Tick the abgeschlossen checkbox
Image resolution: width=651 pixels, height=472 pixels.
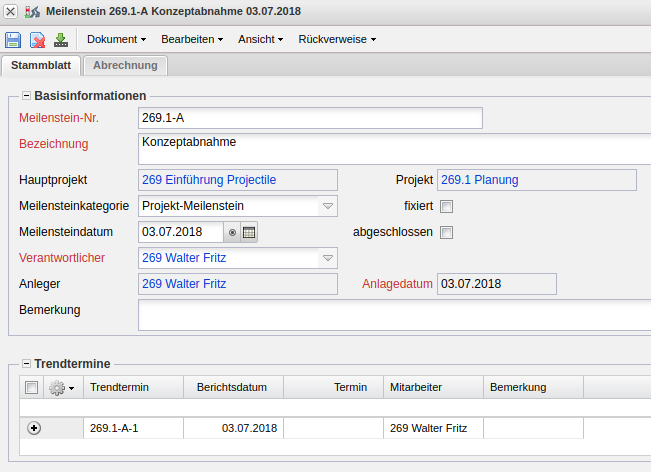point(447,233)
